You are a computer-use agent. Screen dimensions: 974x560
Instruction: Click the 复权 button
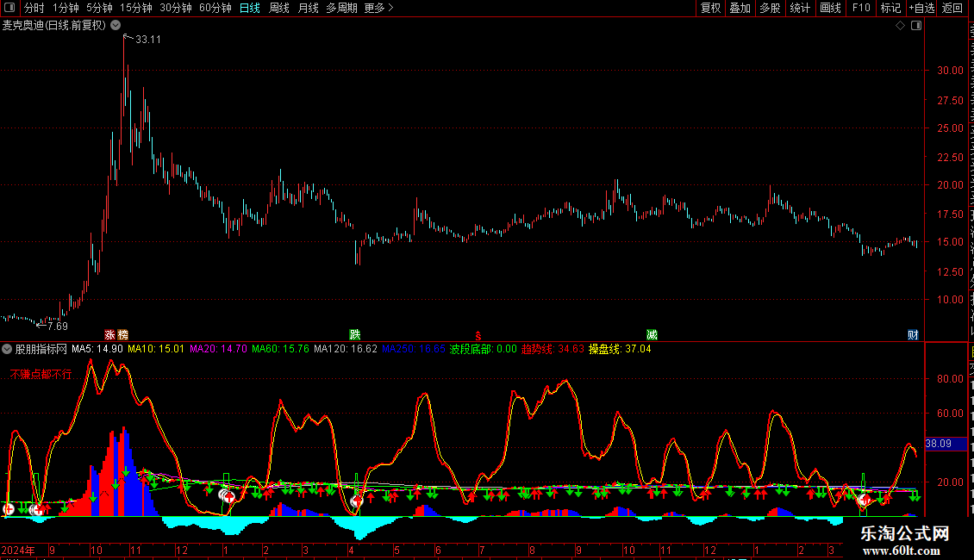point(710,8)
